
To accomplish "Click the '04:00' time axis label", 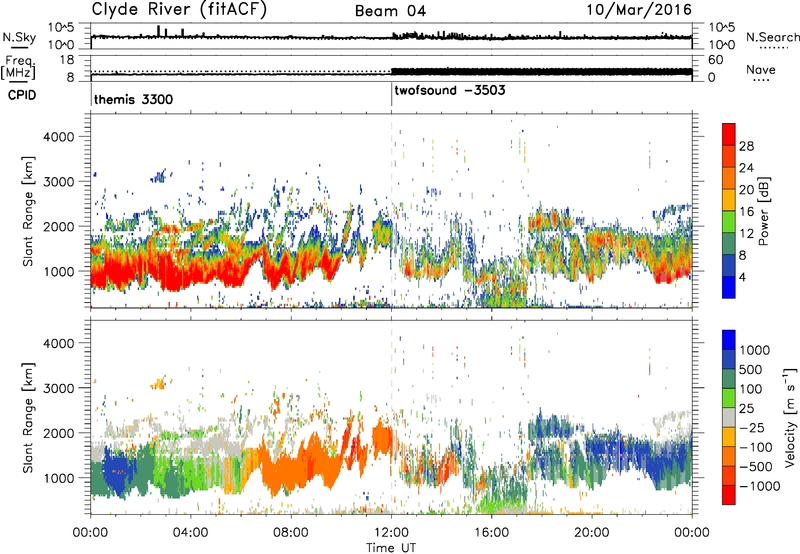I will pyautogui.click(x=191, y=533).
